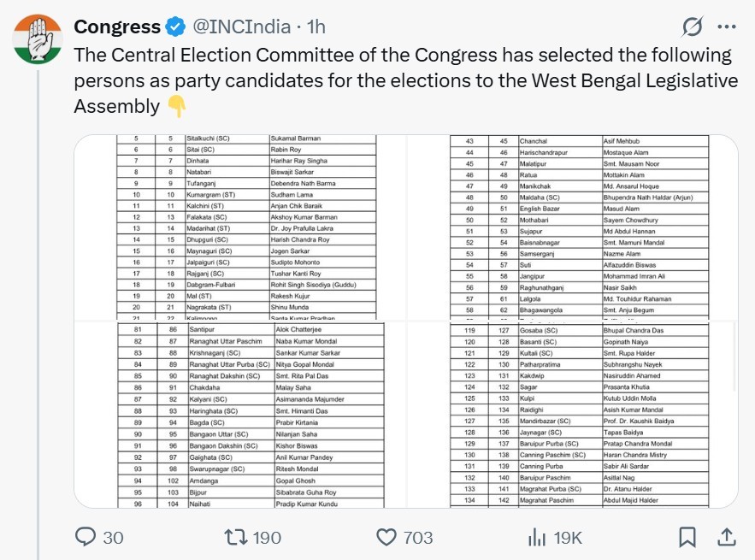The width and height of the screenshot is (755, 560).
Task: Open the share post menu
Action: (x=726, y=537)
